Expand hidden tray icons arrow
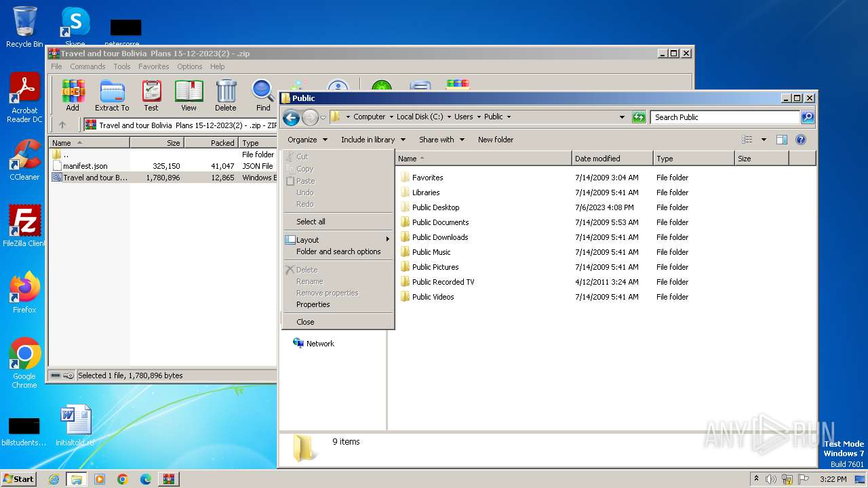This screenshot has height=488, width=868. click(x=756, y=479)
